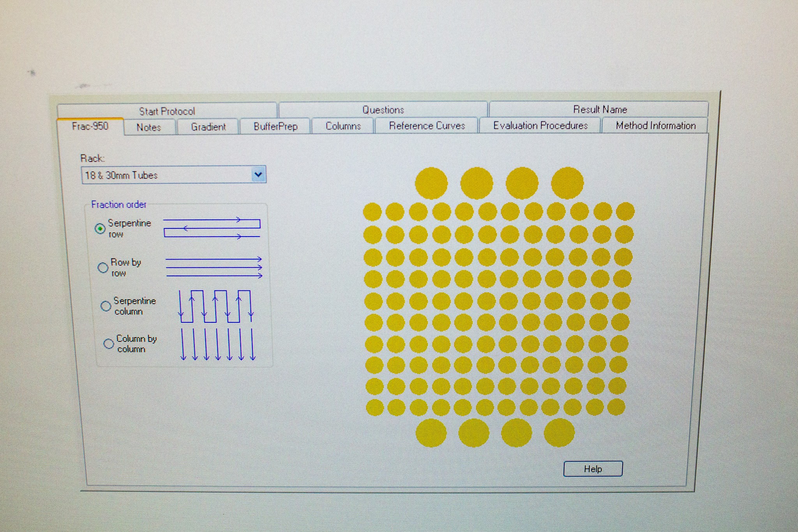This screenshot has width=798, height=532.
Task: Switch to the Gradient tab
Action: [208, 127]
